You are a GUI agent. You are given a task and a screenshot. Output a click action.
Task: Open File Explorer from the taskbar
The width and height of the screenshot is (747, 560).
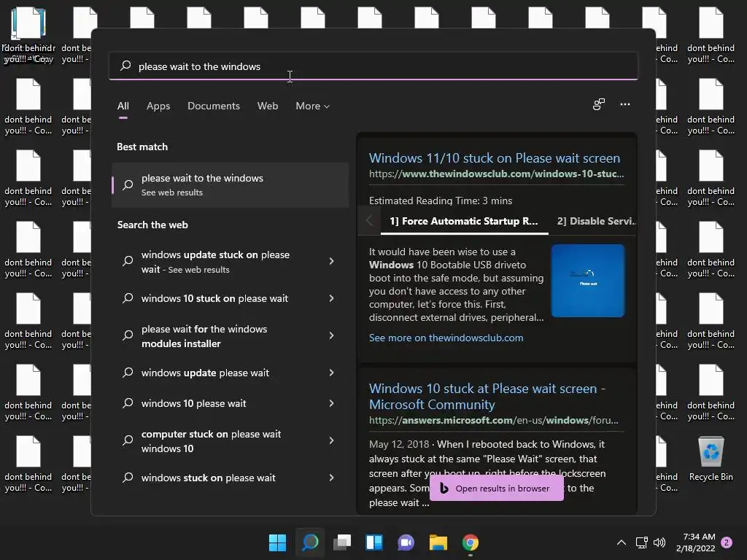(438, 542)
